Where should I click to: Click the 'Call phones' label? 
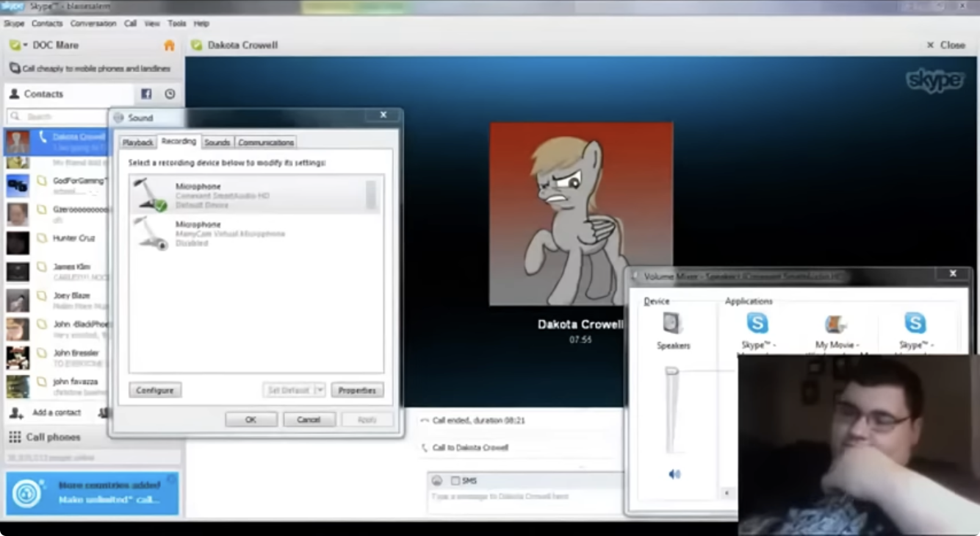coord(54,437)
